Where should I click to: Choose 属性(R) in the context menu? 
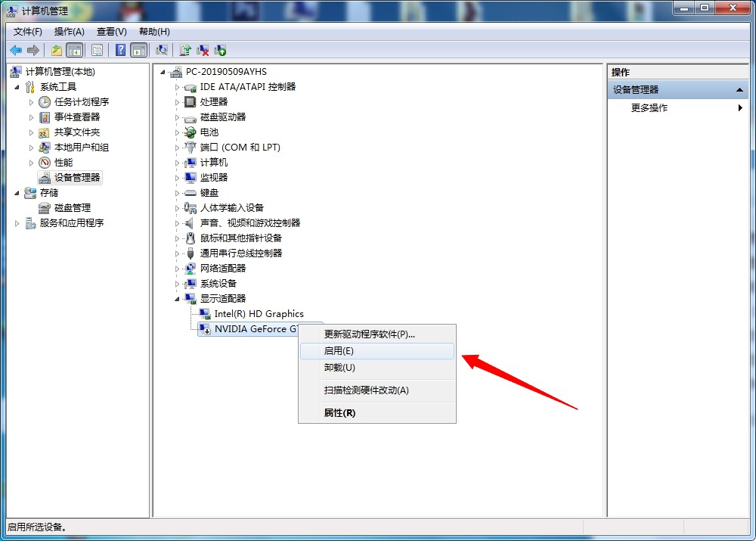tap(377, 413)
